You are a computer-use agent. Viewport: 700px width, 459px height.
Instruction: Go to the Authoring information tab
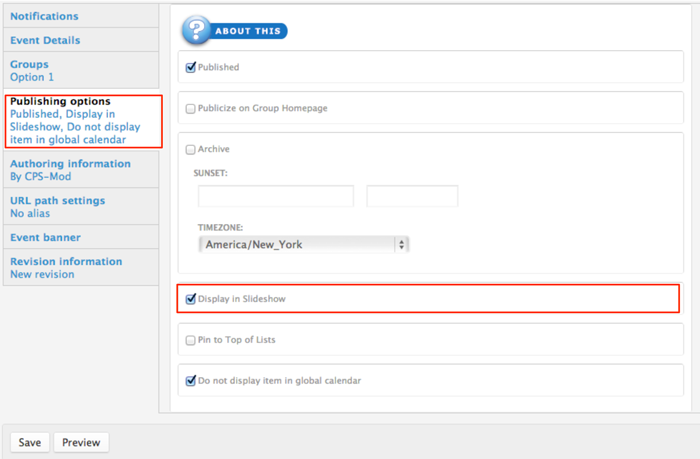pos(70,164)
